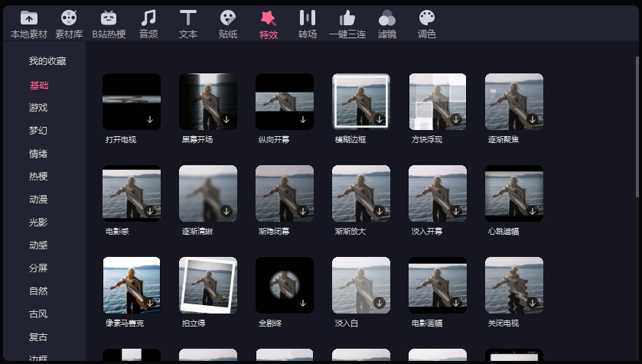This screenshot has width=642, height=364.
Task: Download the 方块浮现 effect
Action: click(456, 119)
